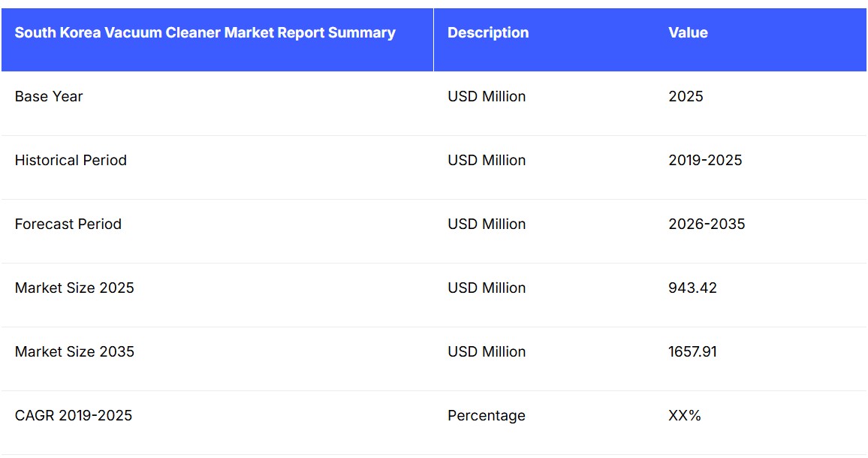The image size is (868, 458).
Task: Click the 'CAGR 2019-2025' row label
Action: pyautogui.click(x=74, y=415)
